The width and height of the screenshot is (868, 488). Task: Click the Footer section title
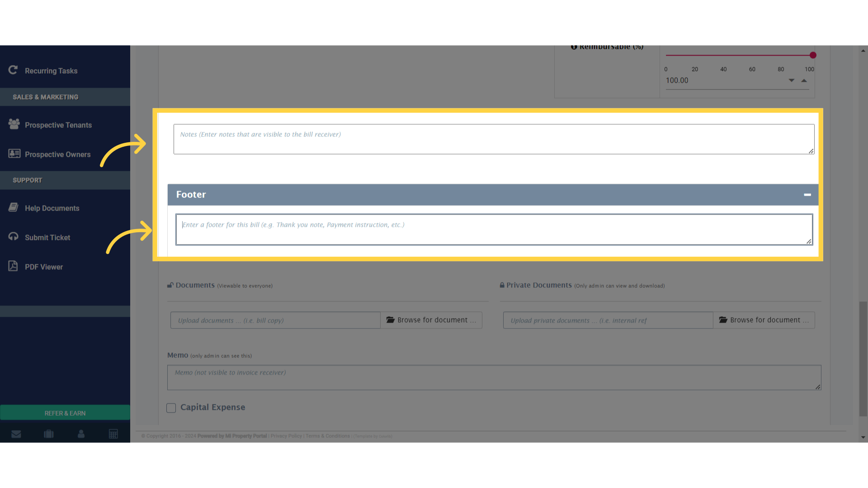tap(191, 195)
